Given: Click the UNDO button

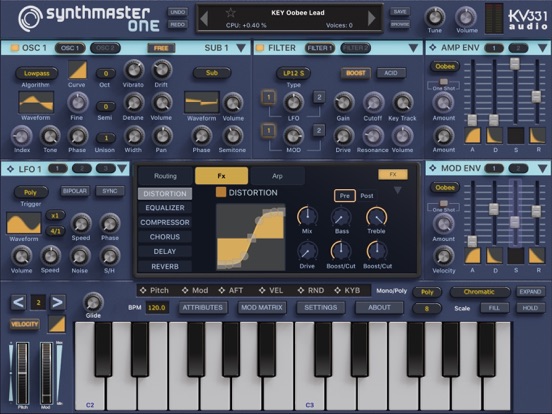Looking at the screenshot, I should click(177, 12).
